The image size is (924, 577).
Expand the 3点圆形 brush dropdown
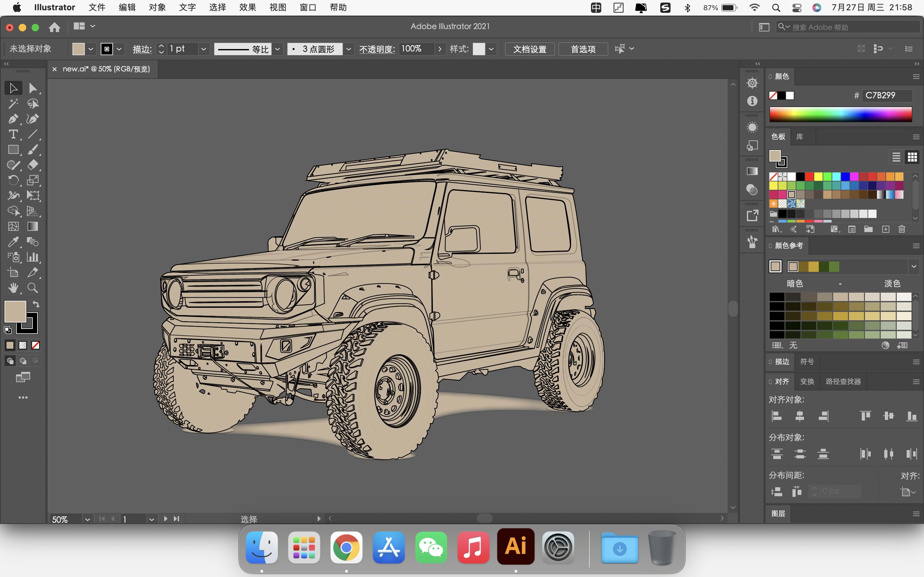click(x=349, y=49)
